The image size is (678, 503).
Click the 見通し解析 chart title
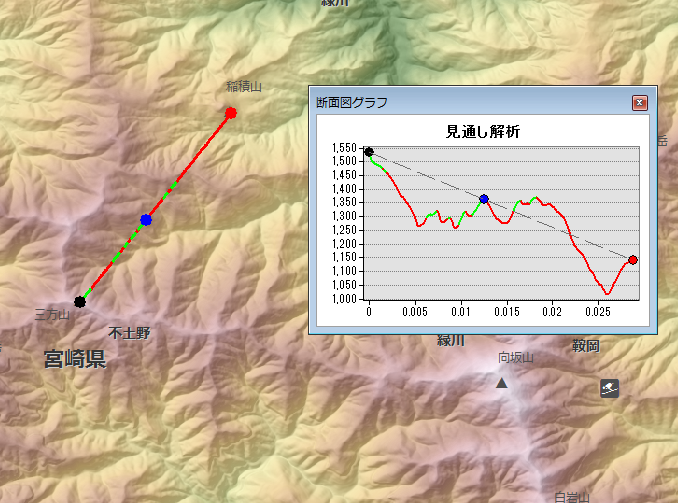[483, 132]
